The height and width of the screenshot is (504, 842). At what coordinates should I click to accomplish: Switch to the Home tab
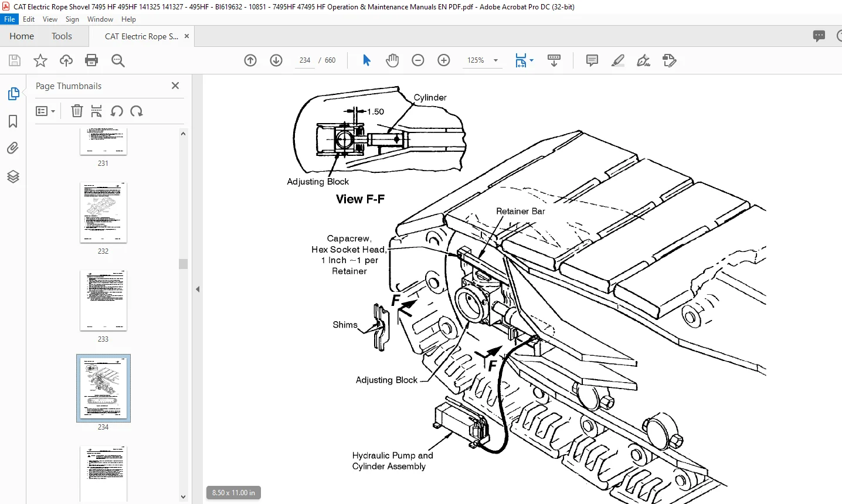(x=22, y=36)
